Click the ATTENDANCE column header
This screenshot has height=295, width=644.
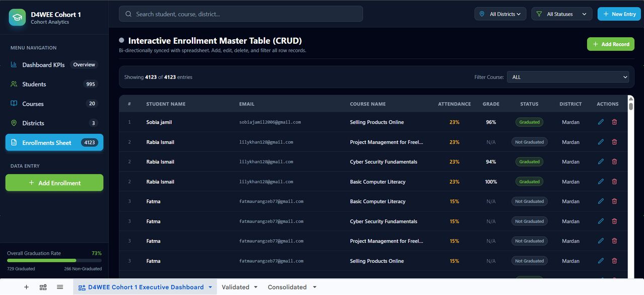[x=454, y=104]
